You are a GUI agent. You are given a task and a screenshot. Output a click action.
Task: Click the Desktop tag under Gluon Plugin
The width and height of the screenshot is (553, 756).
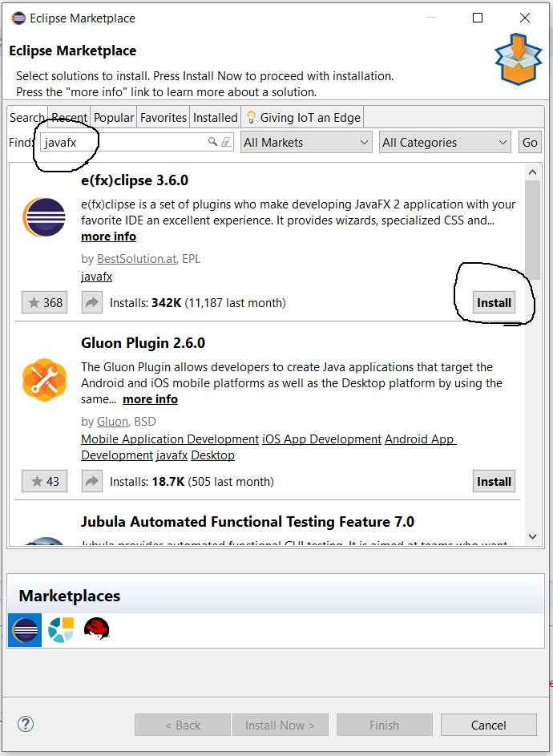coord(212,455)
